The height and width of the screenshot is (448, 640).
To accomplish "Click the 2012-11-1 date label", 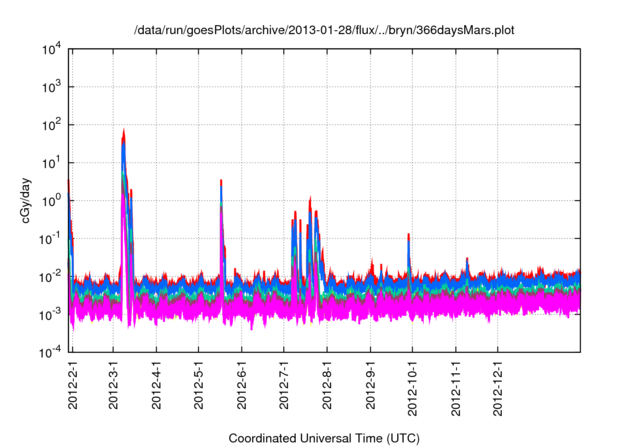I will point(456,388).
